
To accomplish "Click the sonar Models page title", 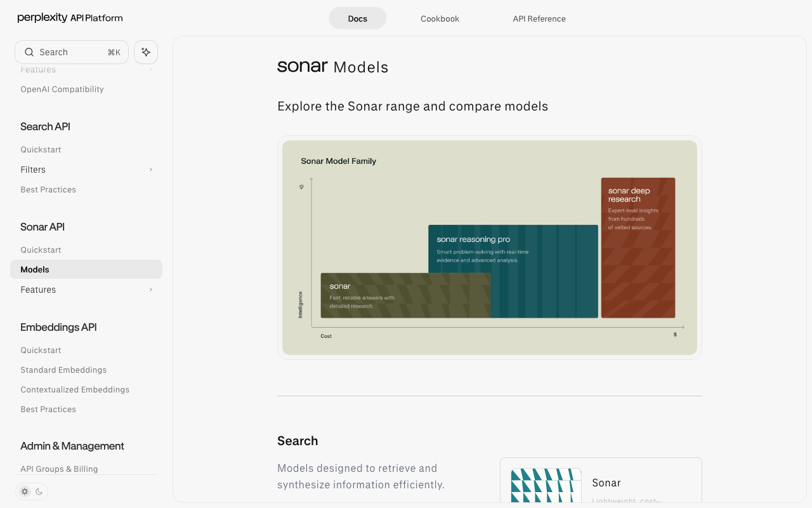I will (x=333, y=67).
